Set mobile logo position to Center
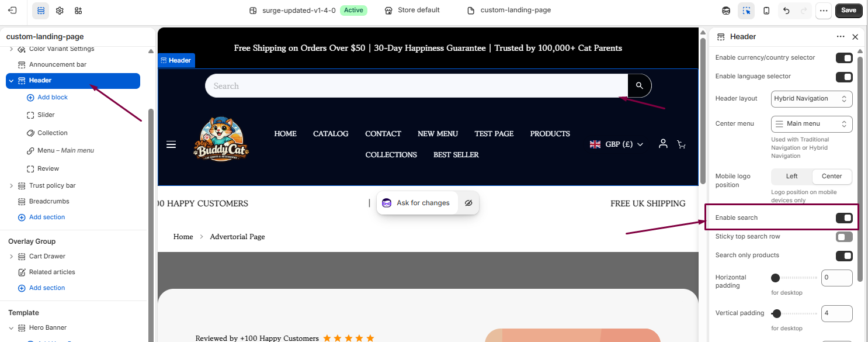Screen dimensions: 868x342 [x=832, y=176]
